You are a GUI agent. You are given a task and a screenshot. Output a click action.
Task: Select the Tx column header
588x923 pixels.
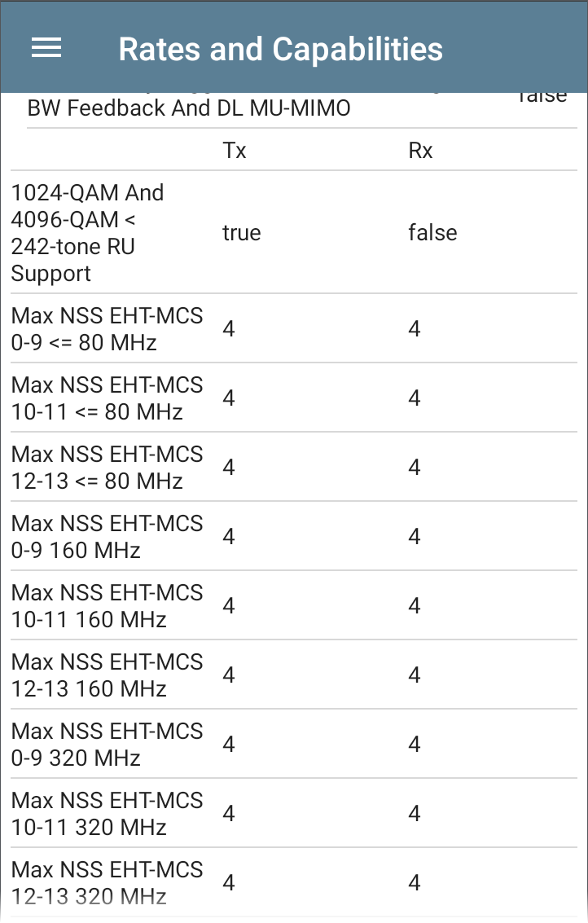(235, 151)
